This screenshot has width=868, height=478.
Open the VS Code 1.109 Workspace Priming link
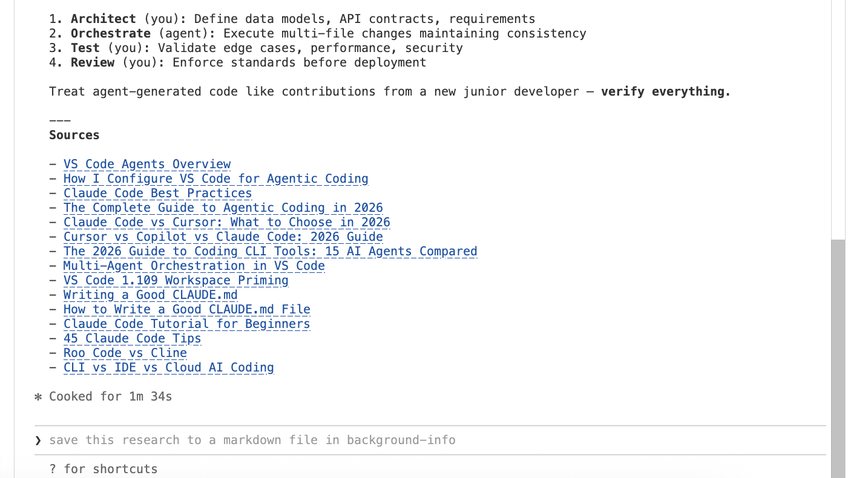(x=176, y=280)
